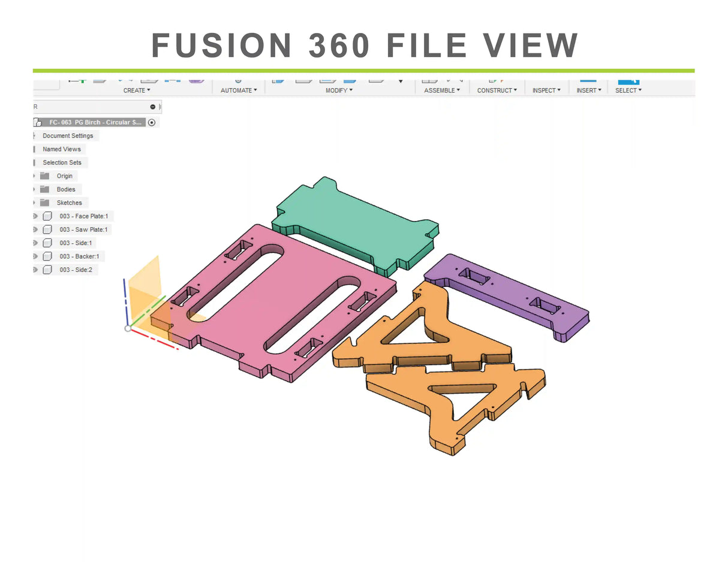Viewport: 728px width, 562px height.
Task: Open the CREATE dropdown menu
Action: click(137, 90)
